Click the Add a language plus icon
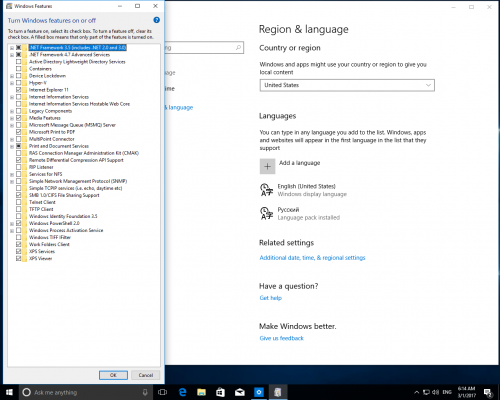 [x=267, y=166]
